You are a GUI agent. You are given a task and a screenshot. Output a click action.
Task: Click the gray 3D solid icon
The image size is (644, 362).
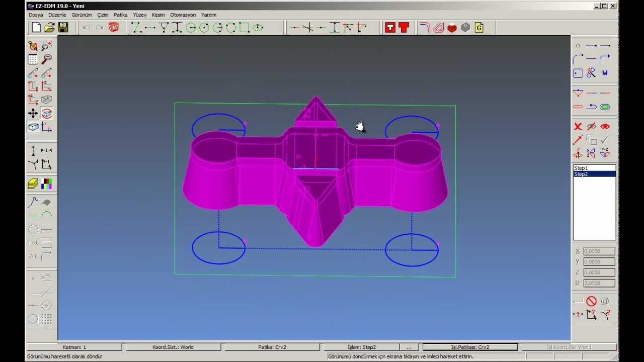465,28
